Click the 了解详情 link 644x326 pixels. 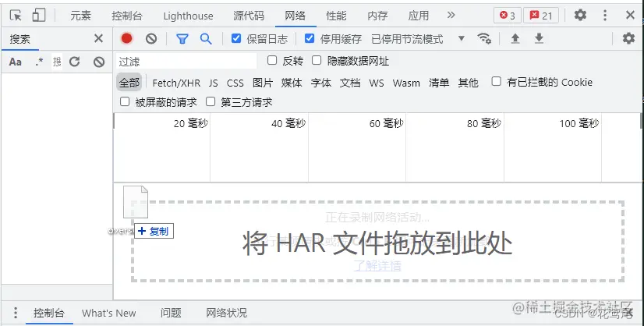377,266
